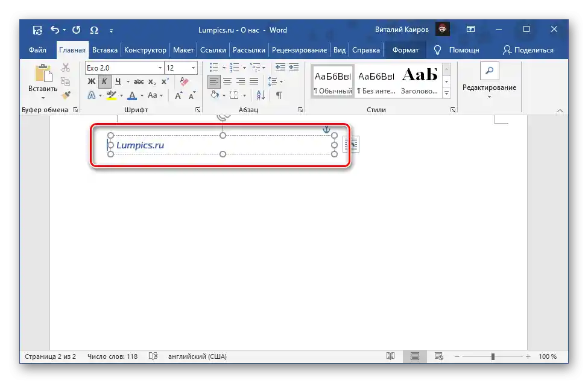
Task: Insert symbol with the Omega icon
Action: point(94,30)
